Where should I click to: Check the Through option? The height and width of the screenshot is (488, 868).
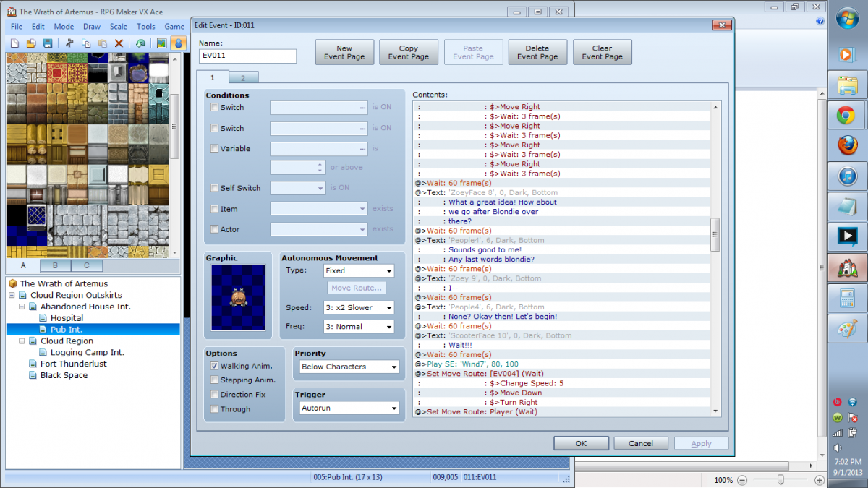tap(214, 409)
